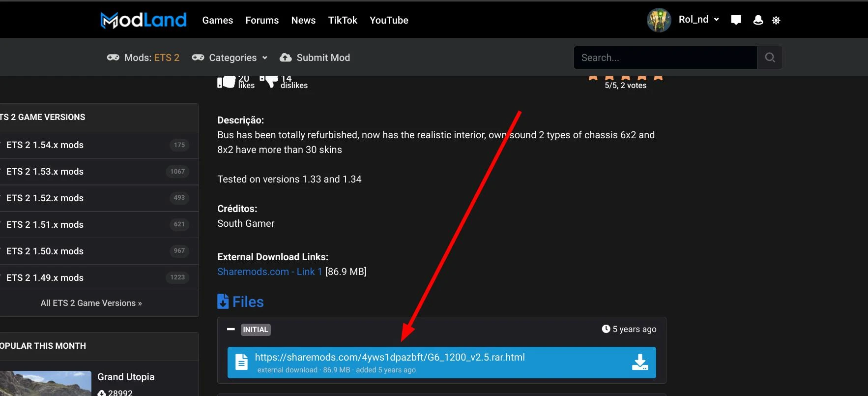Click the 175 count badge
Screen dimensions: 868x396
click(179, 145)
